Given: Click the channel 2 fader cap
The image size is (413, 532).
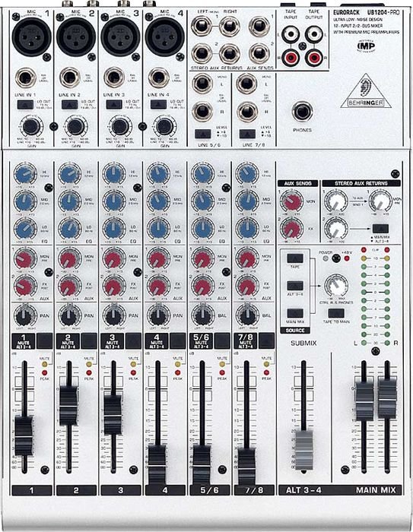Looking at the screenshot, I should click(68, 405).
